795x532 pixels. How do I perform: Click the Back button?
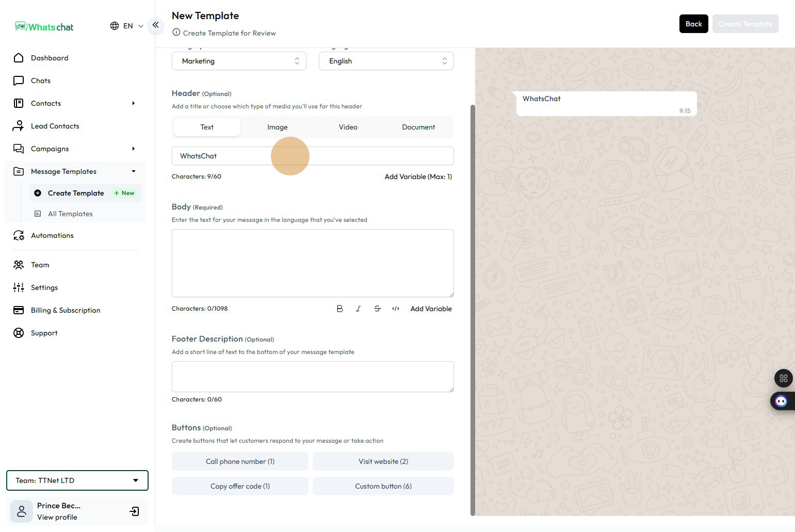tap(693, 24)
